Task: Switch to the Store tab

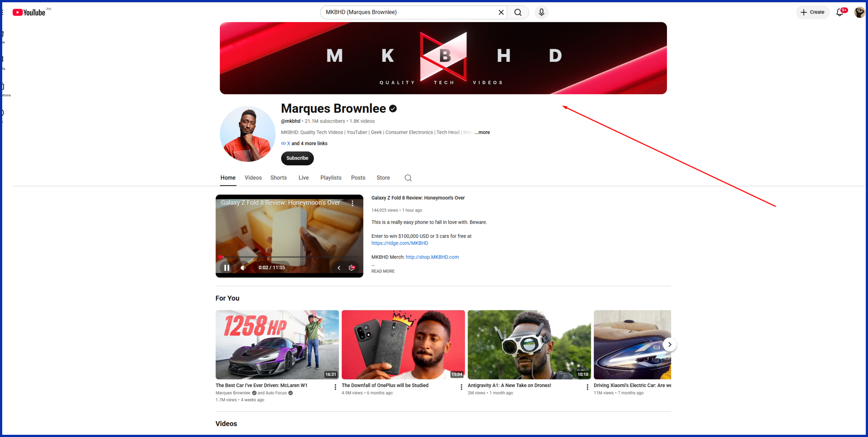Action: [x=383, y=178]
